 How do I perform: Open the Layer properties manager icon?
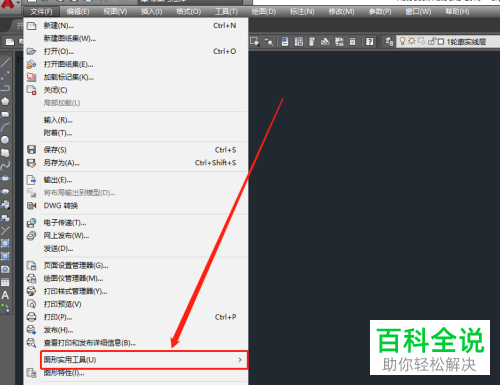click(x=389, y=42)
